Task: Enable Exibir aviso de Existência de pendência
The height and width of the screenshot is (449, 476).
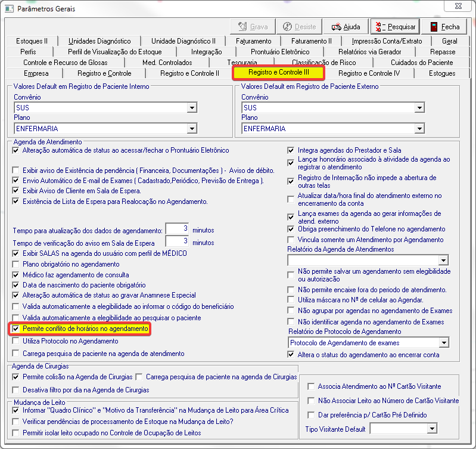Action: [x=15, y=170]
